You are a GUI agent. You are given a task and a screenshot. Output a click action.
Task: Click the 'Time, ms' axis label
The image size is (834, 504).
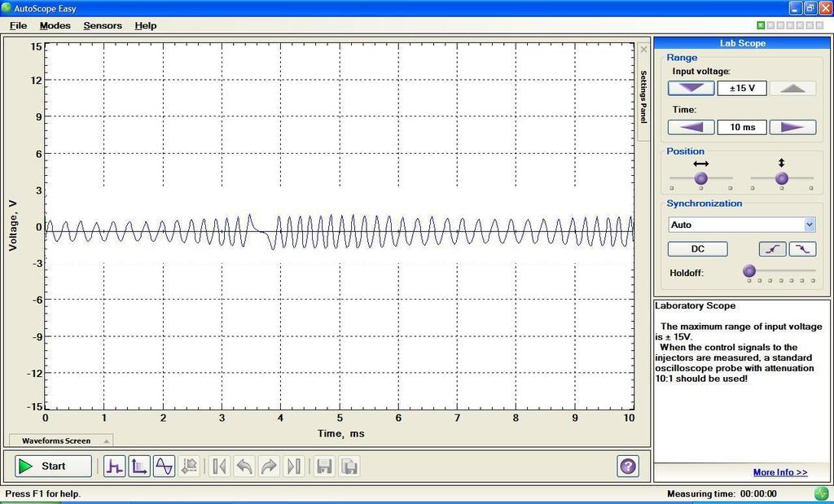(x=341, y=433)
